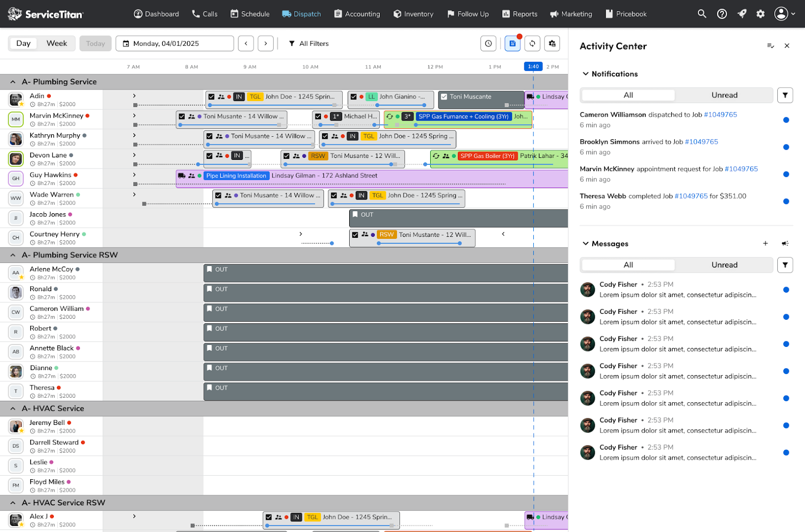Collapse the A- Plumbing Service RSW group
This screenshot has height=532, width=805.
click(13, 255)
